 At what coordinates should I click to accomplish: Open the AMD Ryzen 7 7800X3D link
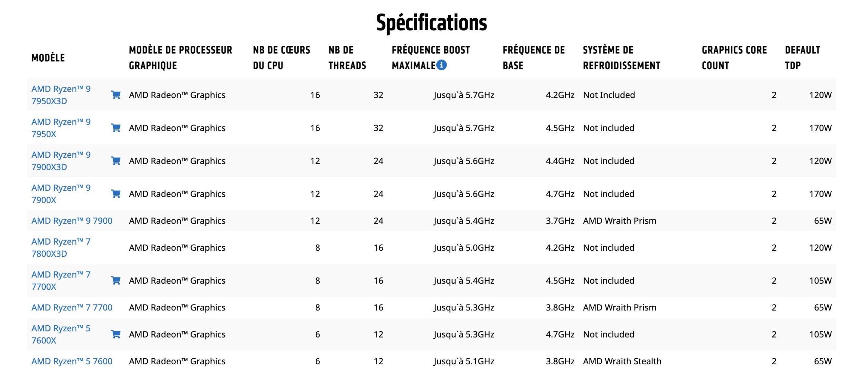(x=61, y=248)
